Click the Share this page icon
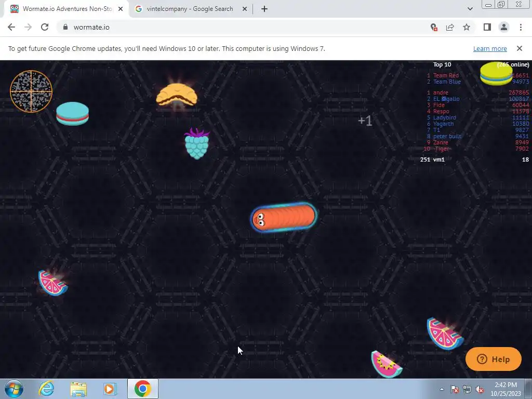Screen dimensions: 532x399 450,27
